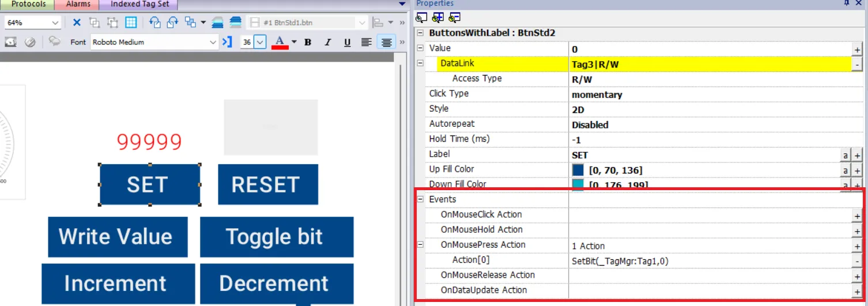The image size is (868, 306).
Task: Select the Toggle bit button on canvas
Action: 277,237
